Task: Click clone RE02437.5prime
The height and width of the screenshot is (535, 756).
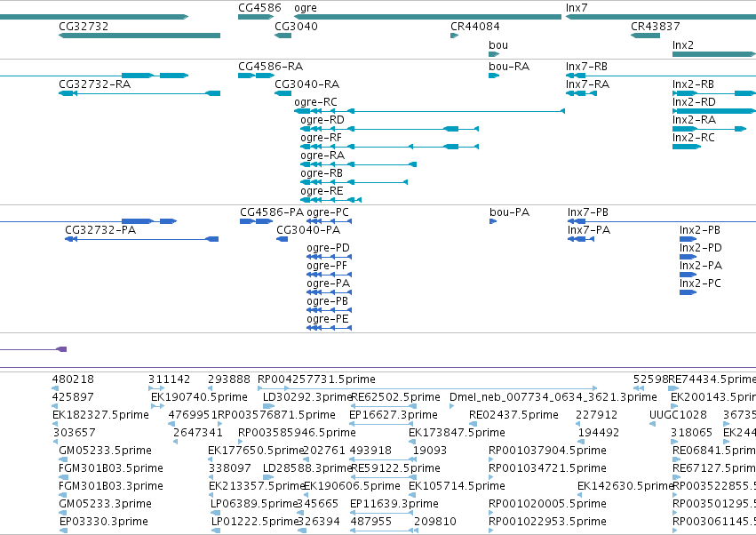Action: (x=513, y=415)
